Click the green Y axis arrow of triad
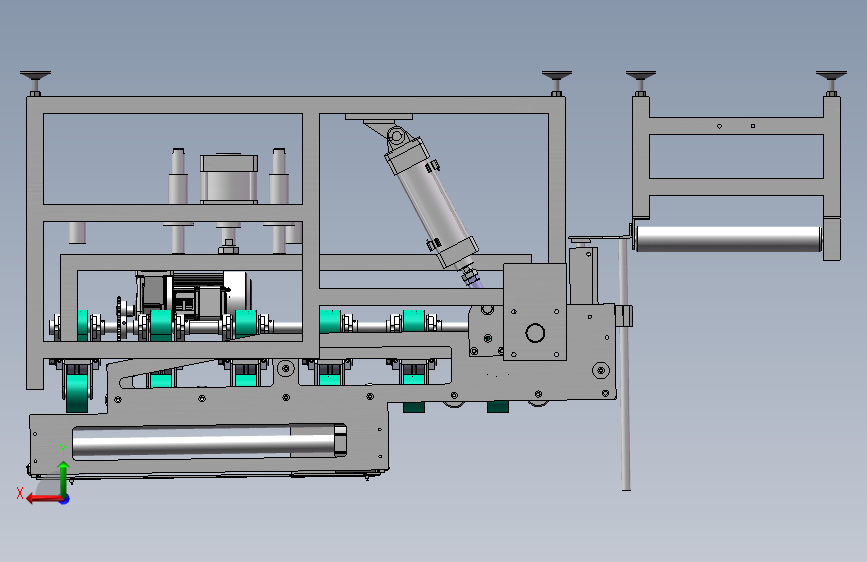 (x=64, y=477)
